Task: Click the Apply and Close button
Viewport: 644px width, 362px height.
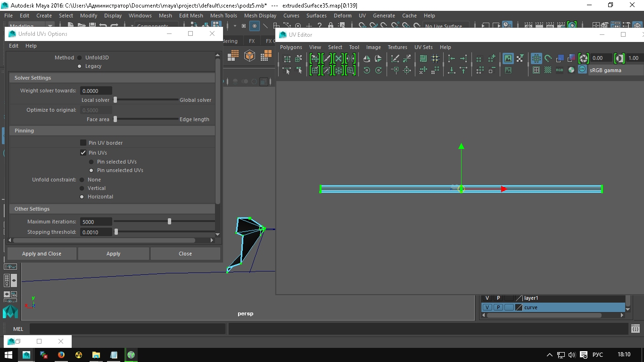Action: (41, 254)
